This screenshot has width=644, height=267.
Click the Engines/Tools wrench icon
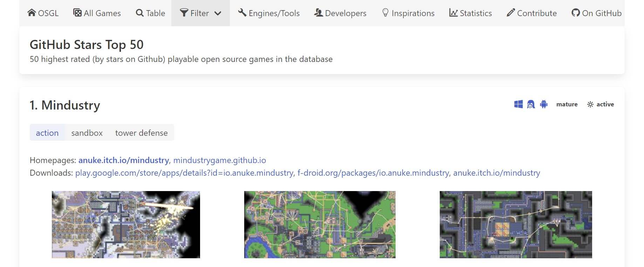tap(242, 13)
